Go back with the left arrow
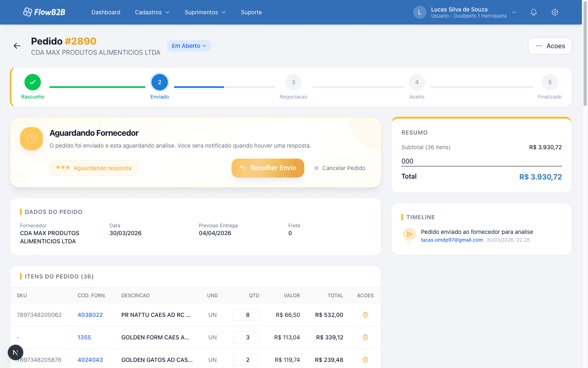 [17, 46]
